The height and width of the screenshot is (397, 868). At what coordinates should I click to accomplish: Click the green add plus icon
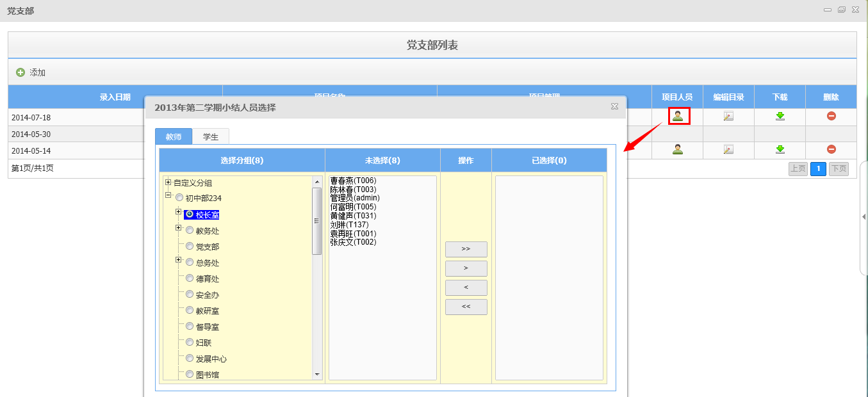coord(20,72)
